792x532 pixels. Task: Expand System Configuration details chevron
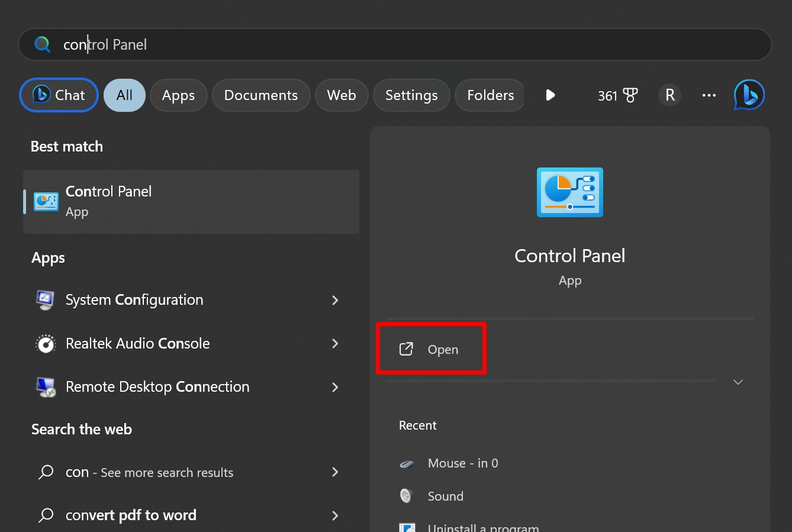tap(335, 300)
